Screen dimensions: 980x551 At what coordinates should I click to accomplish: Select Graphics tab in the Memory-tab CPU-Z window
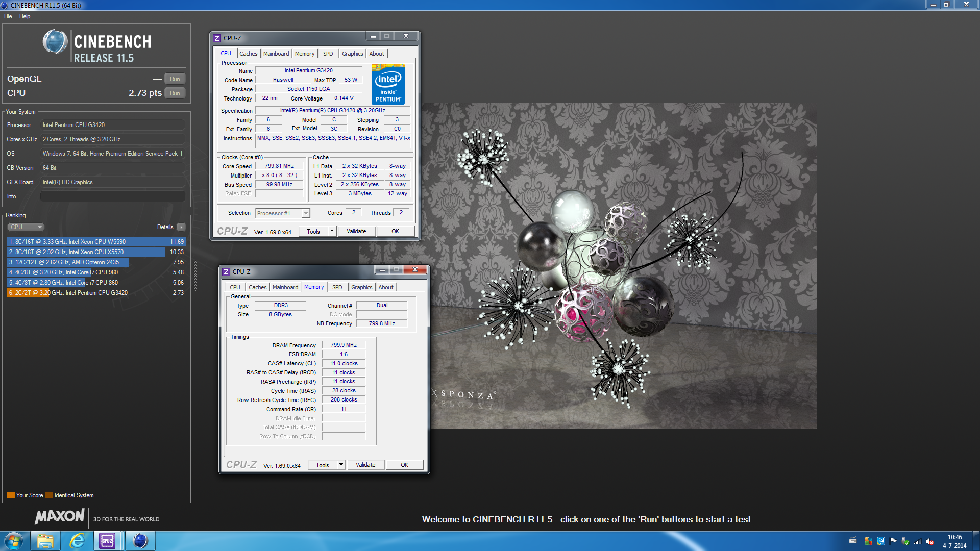click(x=362, y=287)
